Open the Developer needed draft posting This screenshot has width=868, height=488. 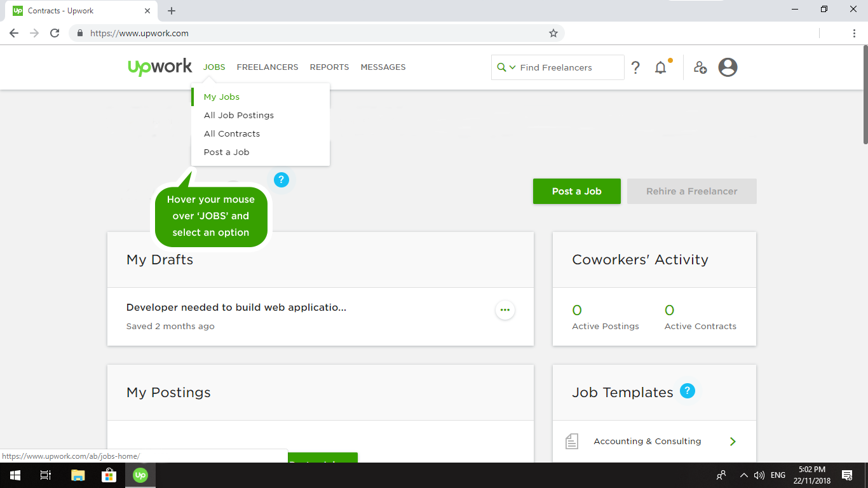236,308
